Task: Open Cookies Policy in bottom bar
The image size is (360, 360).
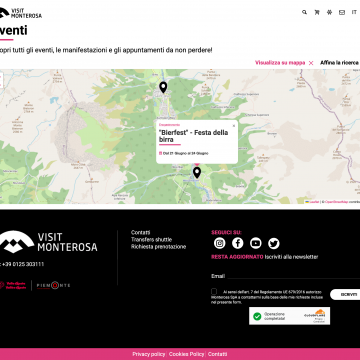Action: click(x=187, y=354)
